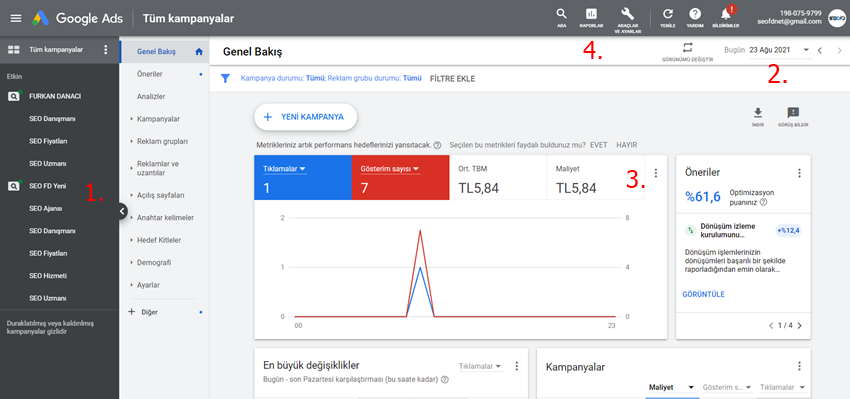Click the account avatar picture
This screenshot has width=850, height=399.
(x=837, y=18)
